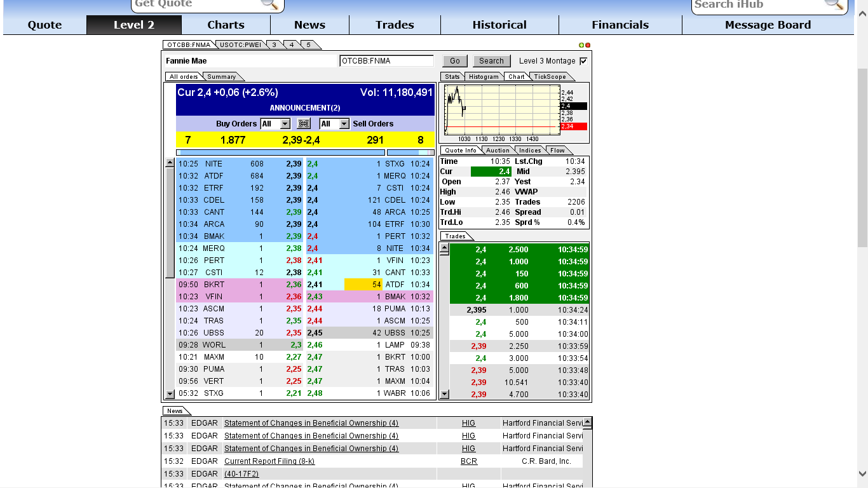Screen dimensions: 868x488
Task: Open the HIG ticker link in news
Action: click(468, 423)
